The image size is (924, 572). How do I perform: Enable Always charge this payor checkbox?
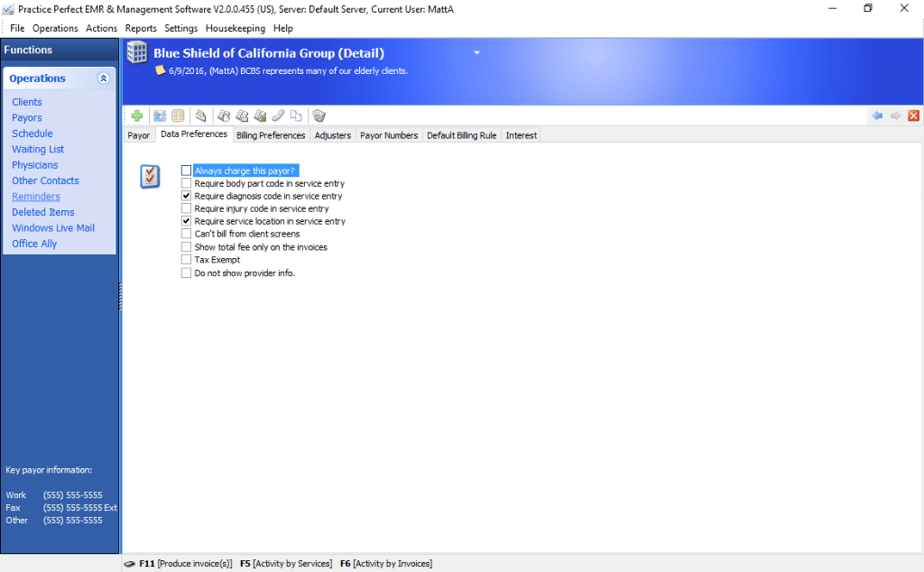tap(187, 171)
